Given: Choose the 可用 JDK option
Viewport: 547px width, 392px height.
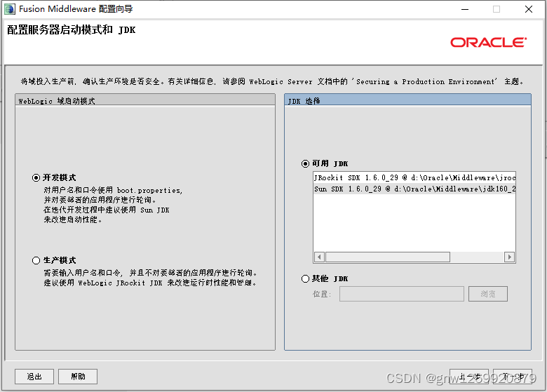Looking at the screenshot, I should click(x=305, y=163).
